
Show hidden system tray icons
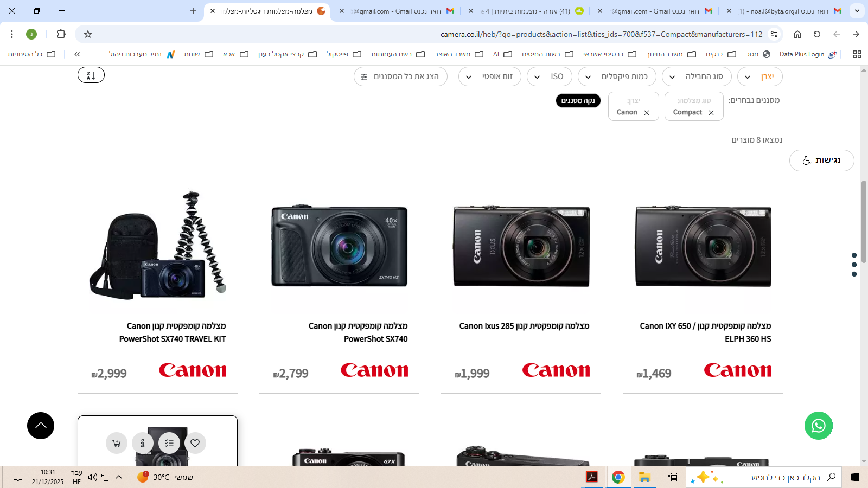coord(119,477)
